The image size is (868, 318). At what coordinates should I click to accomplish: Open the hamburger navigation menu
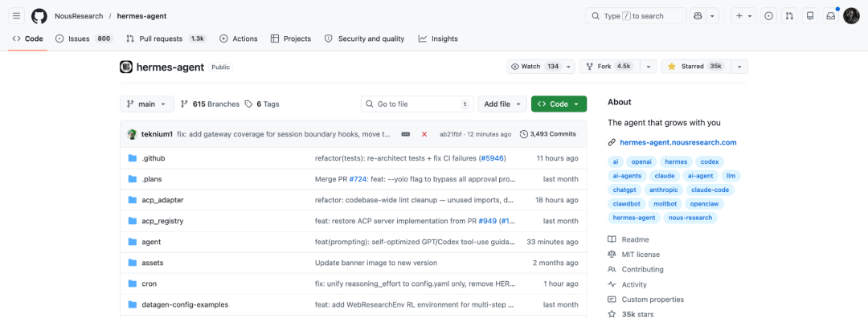[17, 16]
